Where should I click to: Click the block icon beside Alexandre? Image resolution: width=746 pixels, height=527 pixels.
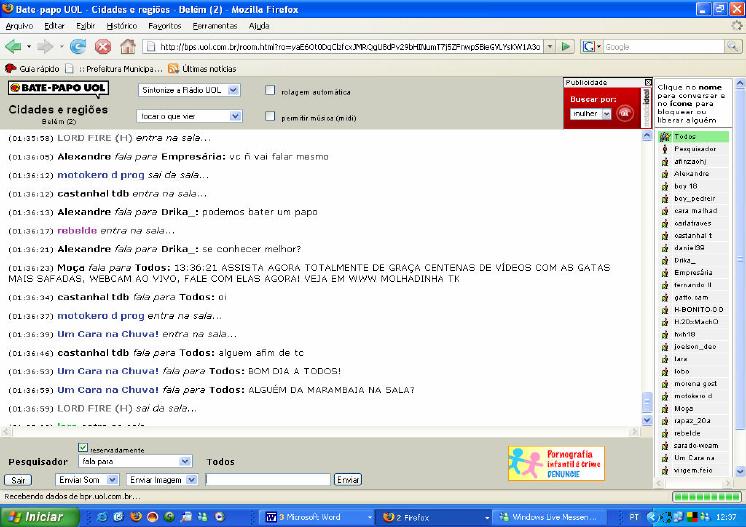665,174
